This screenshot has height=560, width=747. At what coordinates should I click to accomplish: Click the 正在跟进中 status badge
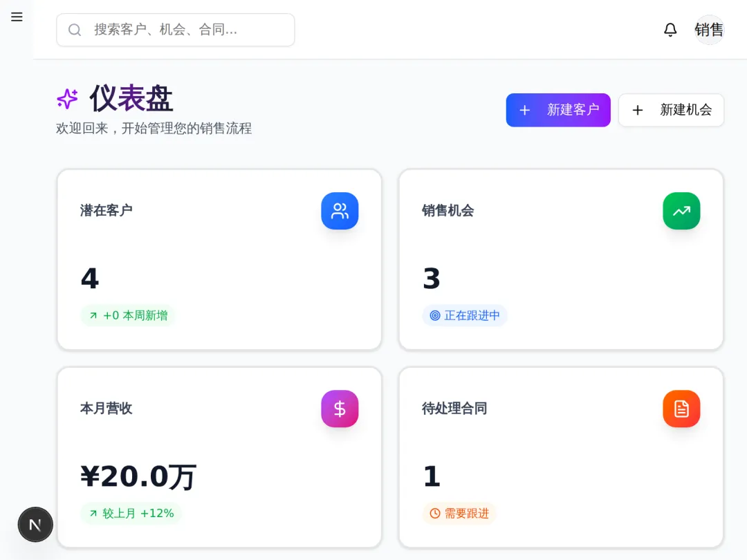click(x=465, y=315)
